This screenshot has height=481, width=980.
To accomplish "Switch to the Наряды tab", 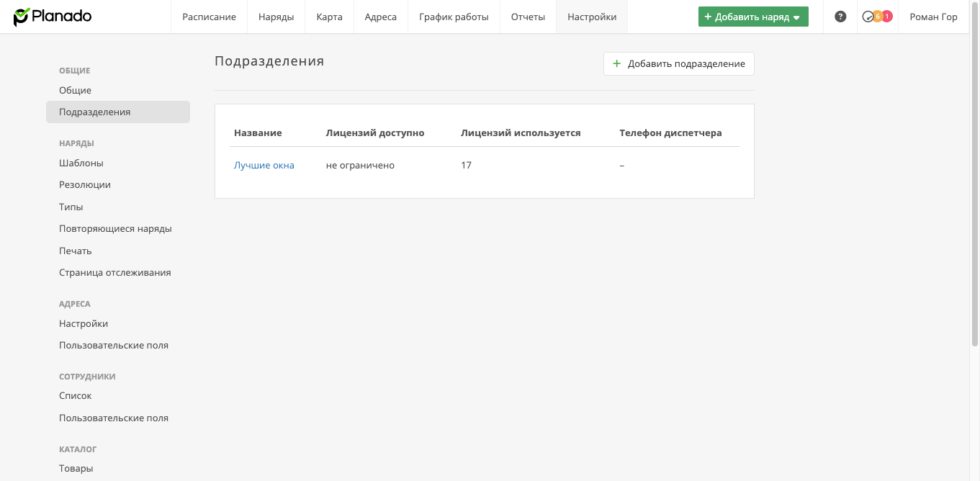I will [277, 17].
